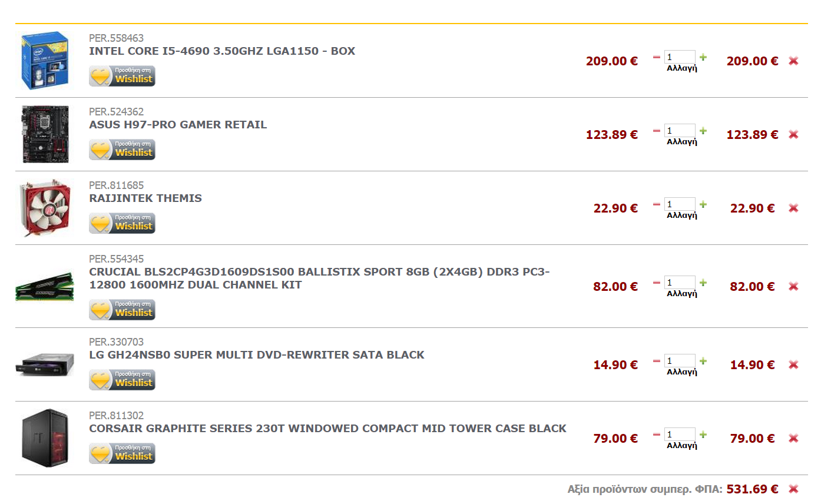Increase quantity of ASUS H97-PRO Gamer
The width and height of the screenshot is (821, 504).
point(703,131)
